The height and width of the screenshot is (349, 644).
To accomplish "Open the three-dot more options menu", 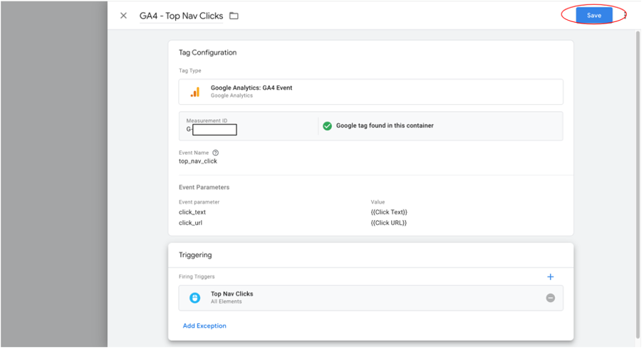I will click(625, 15).
